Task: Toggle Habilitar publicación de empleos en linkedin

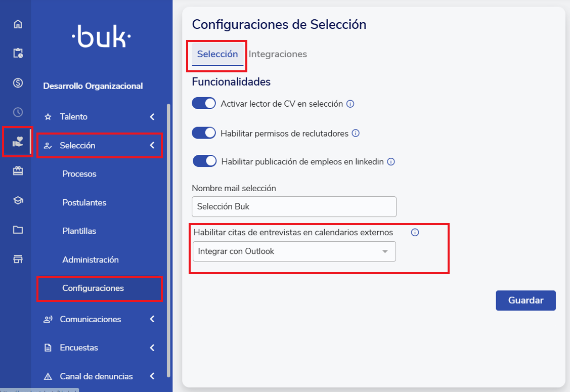Action: click(x=205, y=161)
